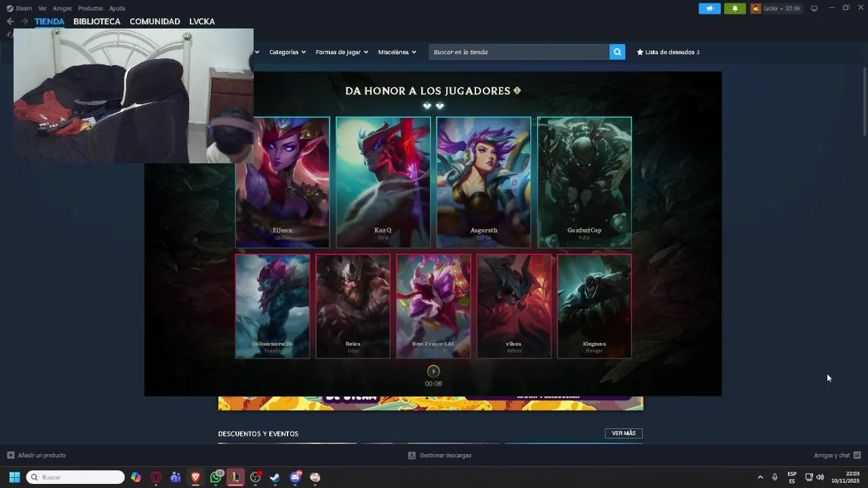Switch the ESP ES input language
This screenshot has width=868, height=488.
tap(792, 477)
